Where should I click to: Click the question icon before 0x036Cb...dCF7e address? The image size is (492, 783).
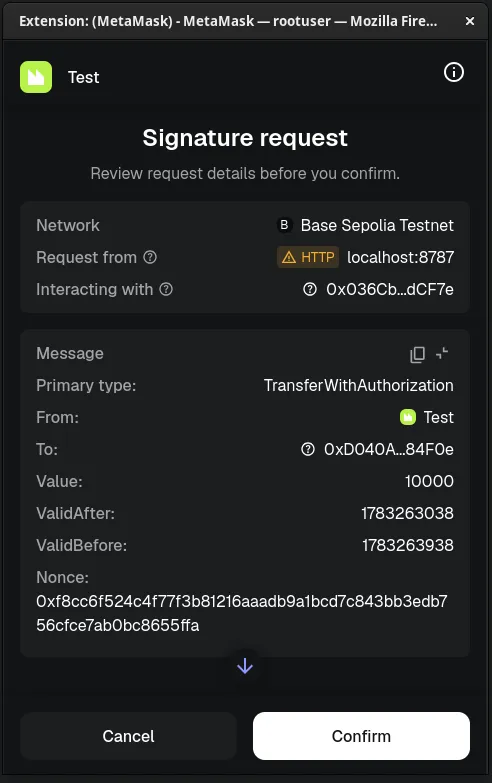310,289
